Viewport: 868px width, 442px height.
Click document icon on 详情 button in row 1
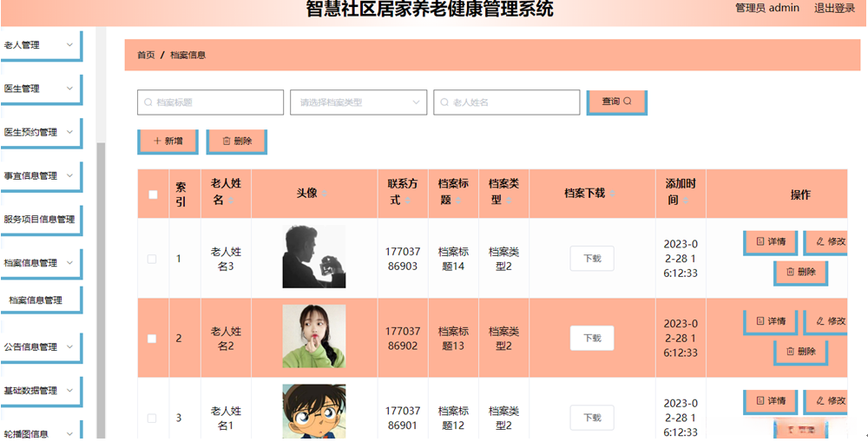pyautogui.click(x=760, y=241)
